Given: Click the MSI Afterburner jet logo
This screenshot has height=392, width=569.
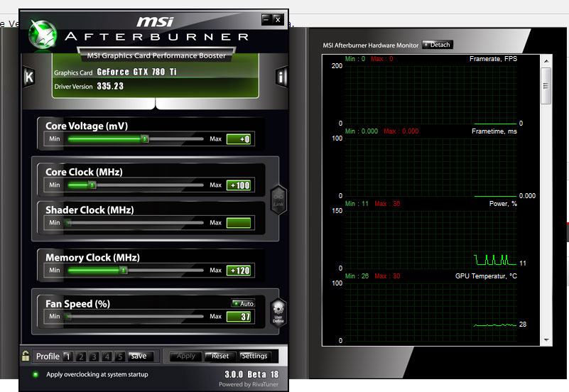Looking at the screenshot, I should click(x=43, y=35).
